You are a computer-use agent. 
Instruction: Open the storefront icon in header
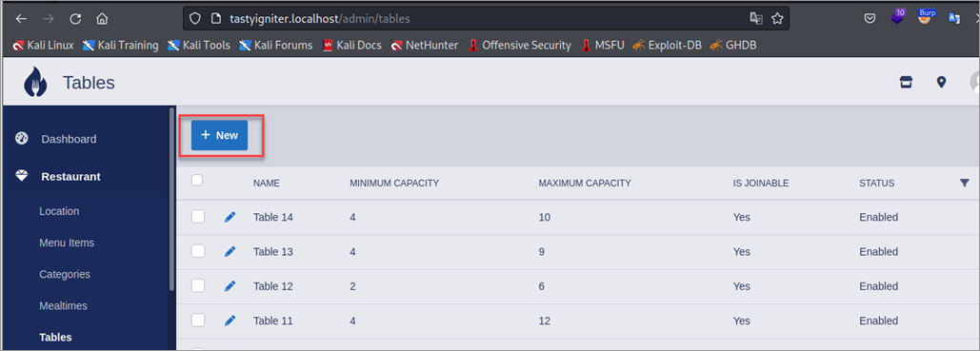(907, 82)
